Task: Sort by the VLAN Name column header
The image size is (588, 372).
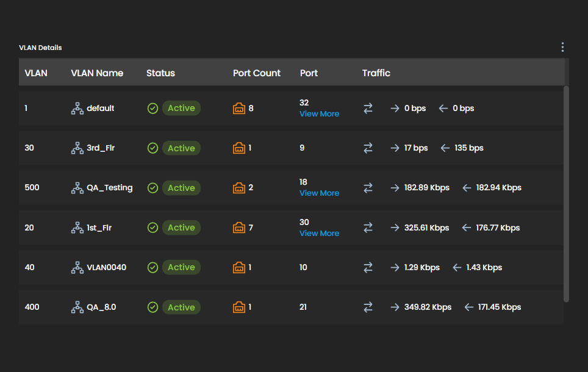Action: point(97,73)
